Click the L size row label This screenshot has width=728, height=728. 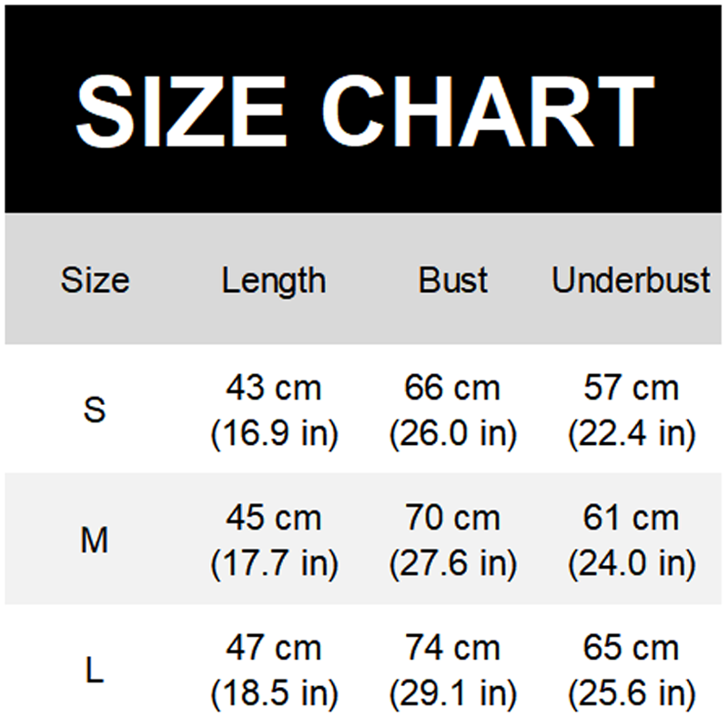(x=95, y=670)
